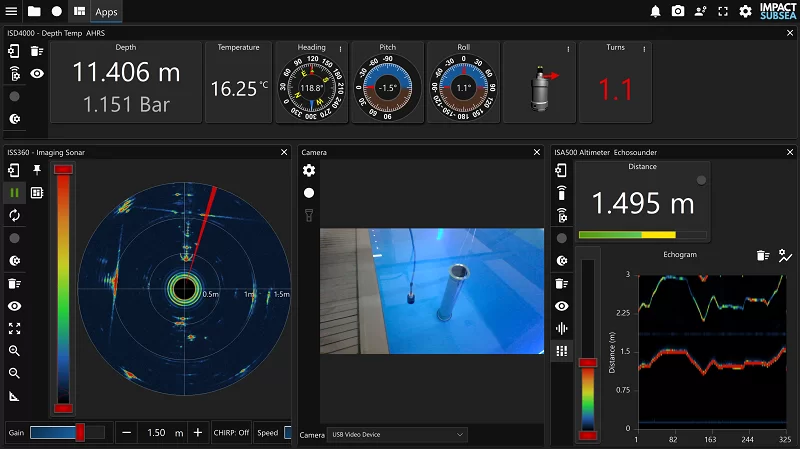Click the ISA500 grey record dot
The width and height of the screenshot is (800, 449).
[x=561, y=238]
